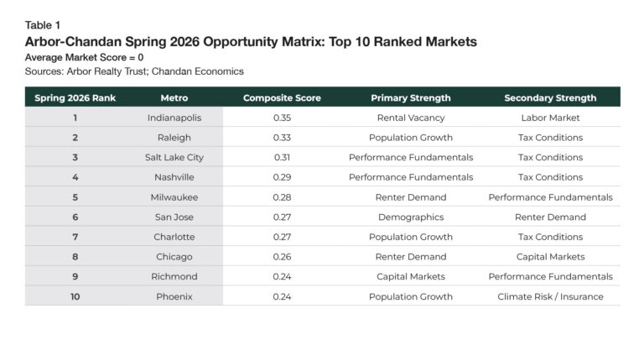Screen dimensions: 644x340
Task: Select the Secondary Strength column header
Action: tap(550, 97)
